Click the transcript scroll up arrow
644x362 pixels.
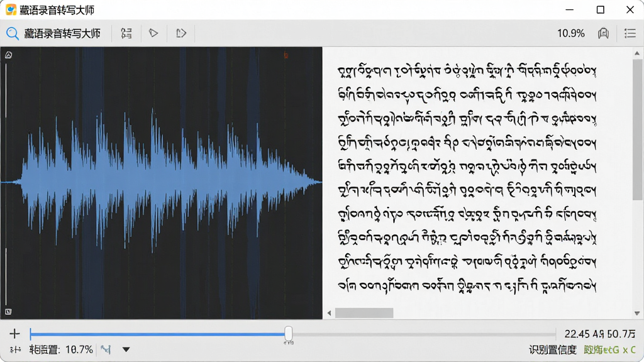(637, 53)
